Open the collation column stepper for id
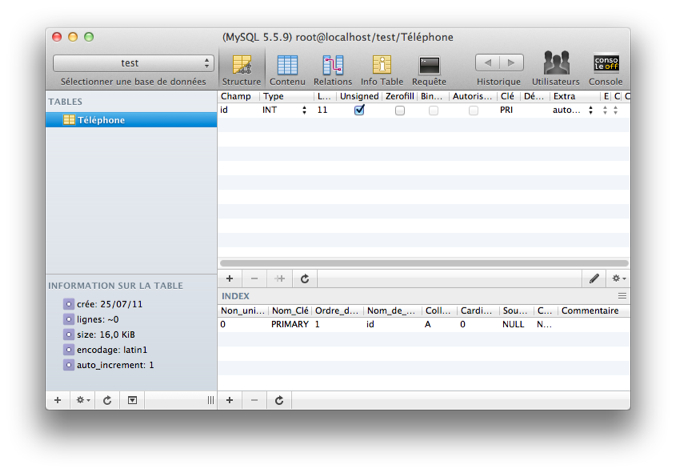The image size is (676, 473). click(x=616, y=110)
